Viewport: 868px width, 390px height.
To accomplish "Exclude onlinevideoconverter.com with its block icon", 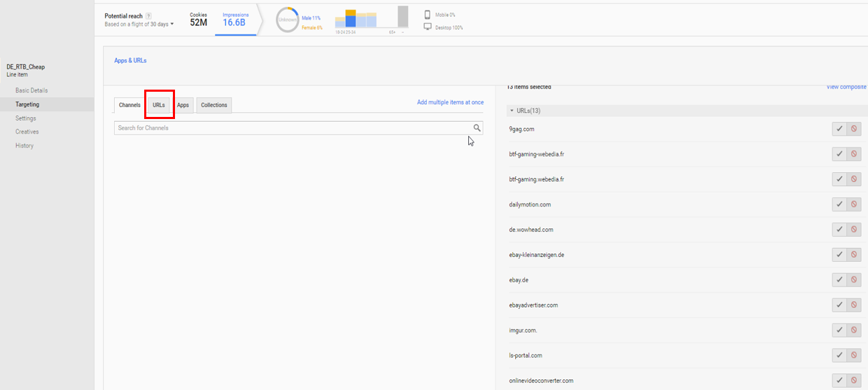I will pos(854,381).
